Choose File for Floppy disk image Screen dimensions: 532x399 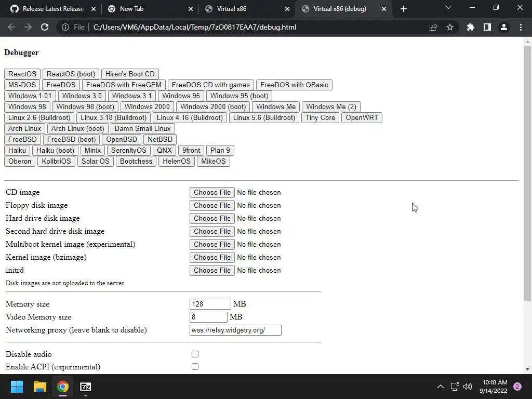coord(212,205)
